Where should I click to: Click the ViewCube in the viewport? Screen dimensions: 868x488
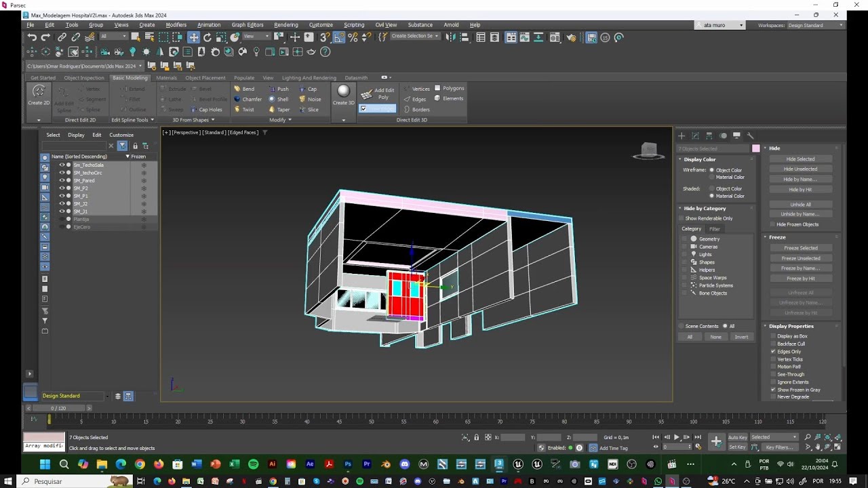pyautogui.click(x=648, y=151)
